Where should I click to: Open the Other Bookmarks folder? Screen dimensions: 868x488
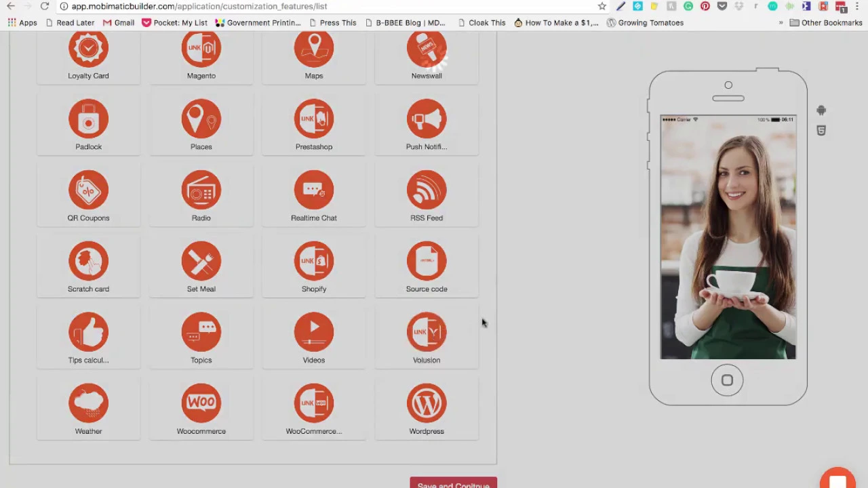pyautogui.click(x=826, y=22)
